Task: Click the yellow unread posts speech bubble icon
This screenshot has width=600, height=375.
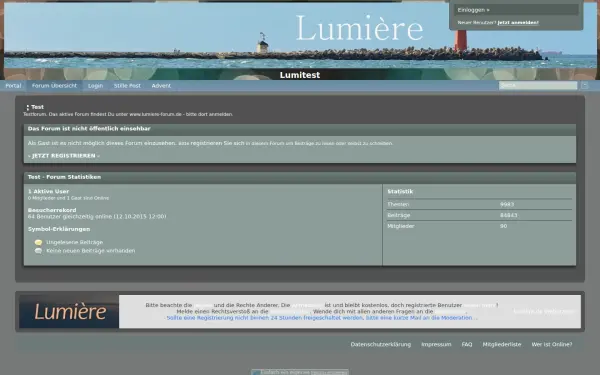Action: click(x=38, y=242)
